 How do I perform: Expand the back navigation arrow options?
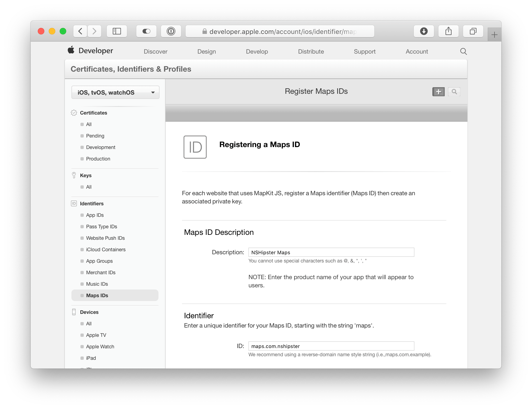(80, 31)
